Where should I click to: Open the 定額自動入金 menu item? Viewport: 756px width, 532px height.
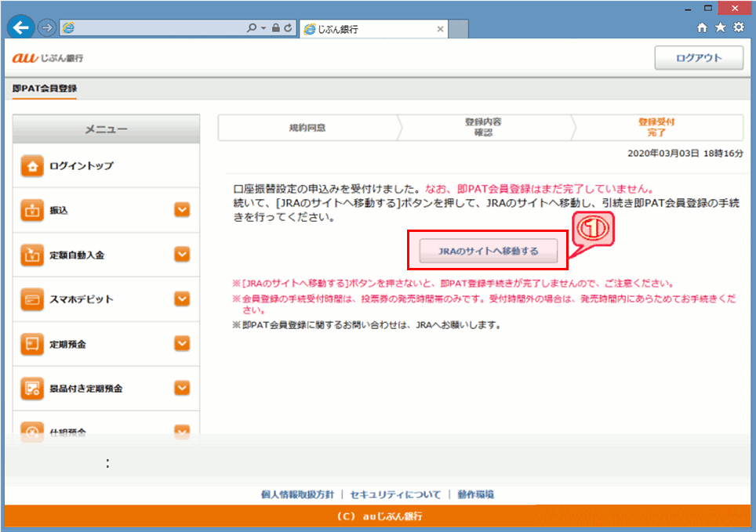pos(106,255)
